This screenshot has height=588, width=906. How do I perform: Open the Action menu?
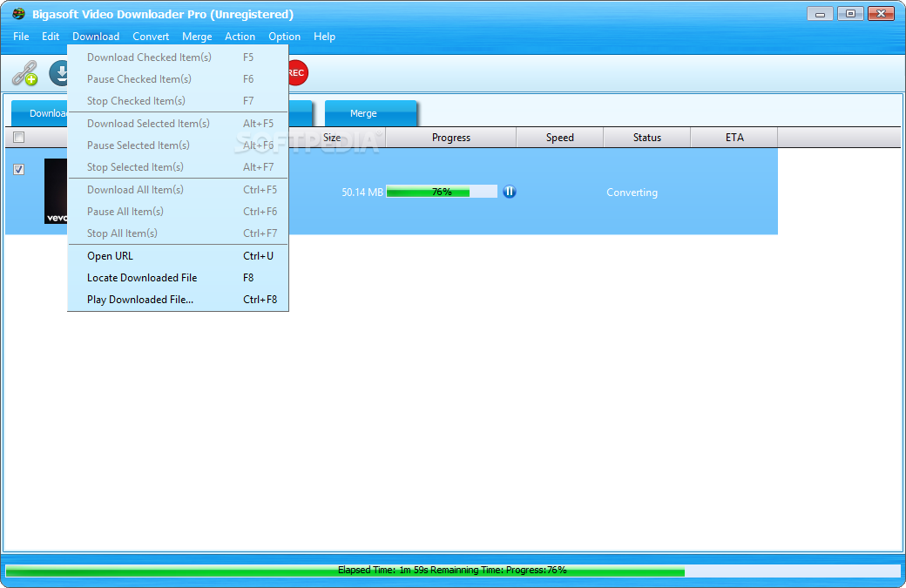[240, 37]
